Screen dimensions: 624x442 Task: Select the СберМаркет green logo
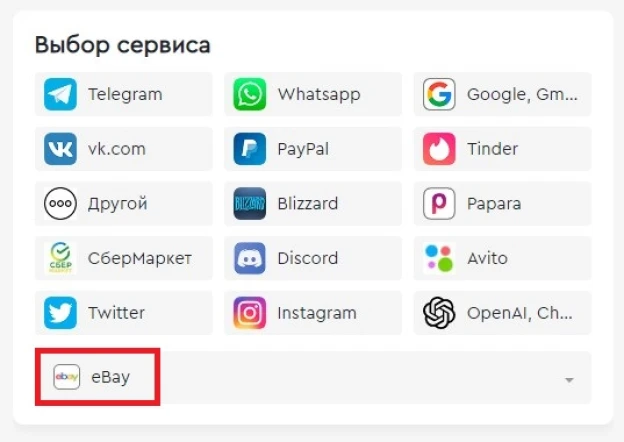(60, 258)
